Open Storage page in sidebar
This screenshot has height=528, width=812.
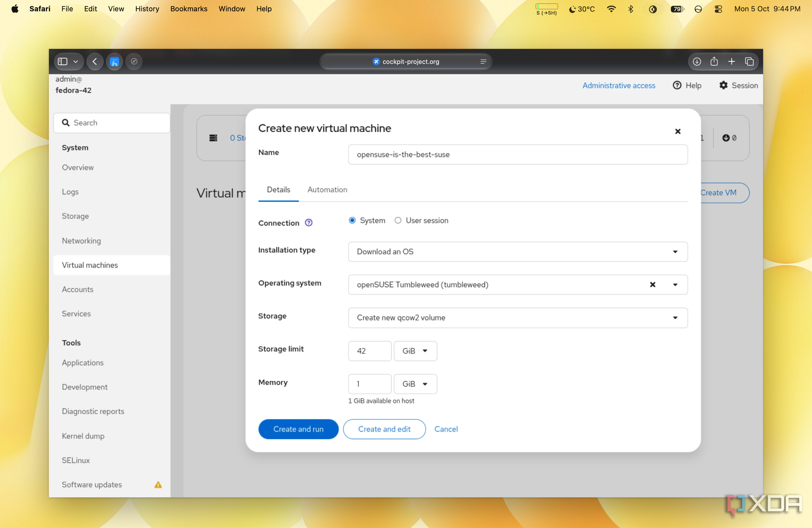point(75,216)
